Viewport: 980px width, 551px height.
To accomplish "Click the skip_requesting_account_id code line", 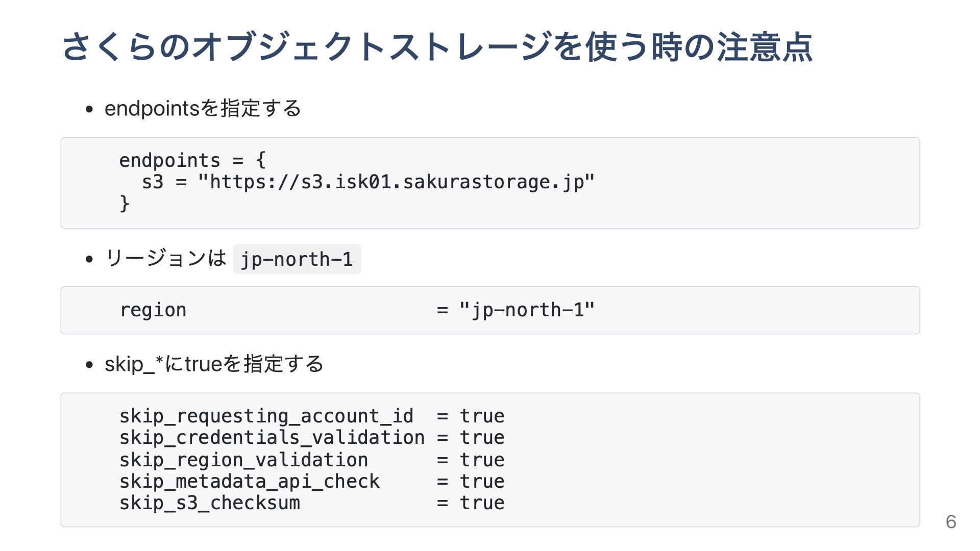I will [266, 416].
